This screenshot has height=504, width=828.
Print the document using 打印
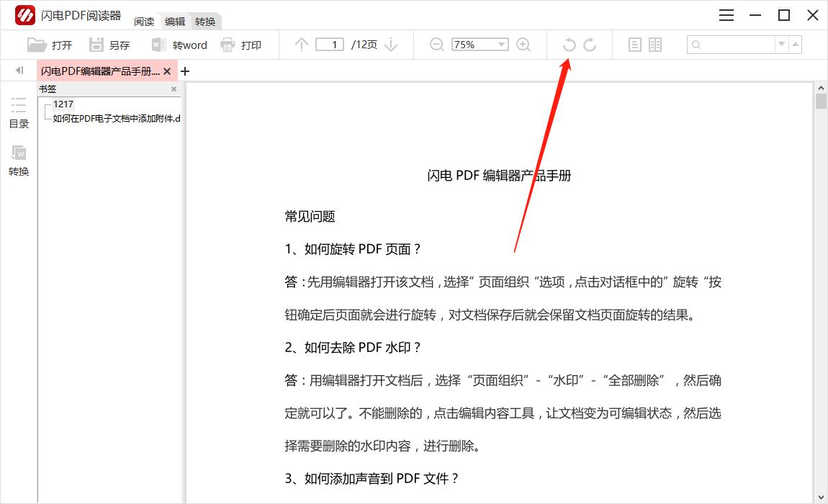(x=241, y=45)
